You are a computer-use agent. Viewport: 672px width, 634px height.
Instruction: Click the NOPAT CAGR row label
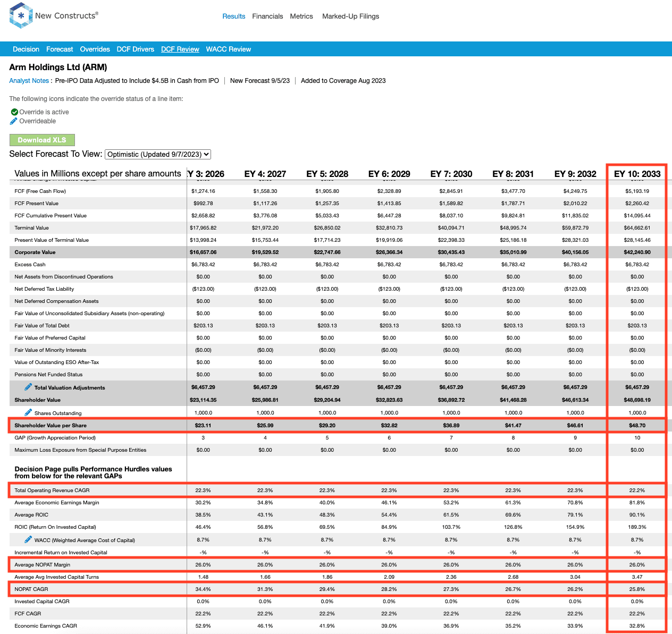tap(31, 589)
